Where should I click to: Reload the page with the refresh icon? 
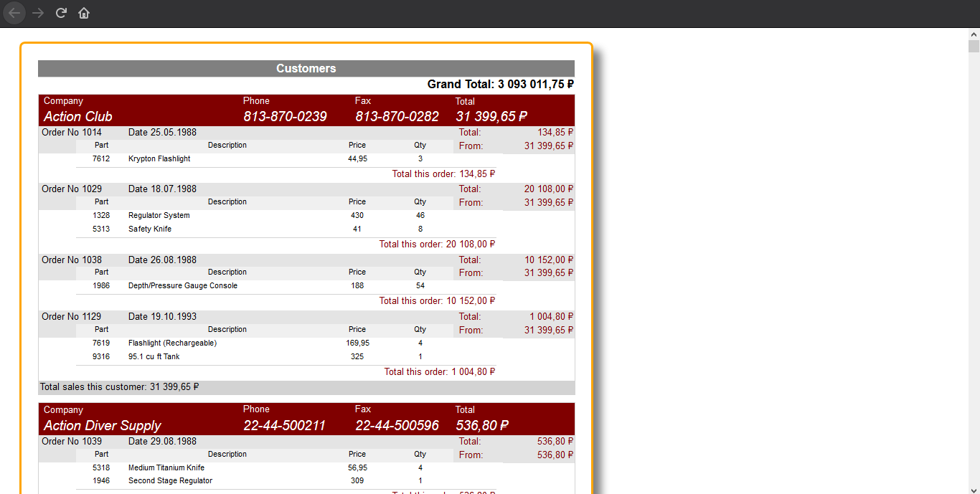[x=62, y=13]
